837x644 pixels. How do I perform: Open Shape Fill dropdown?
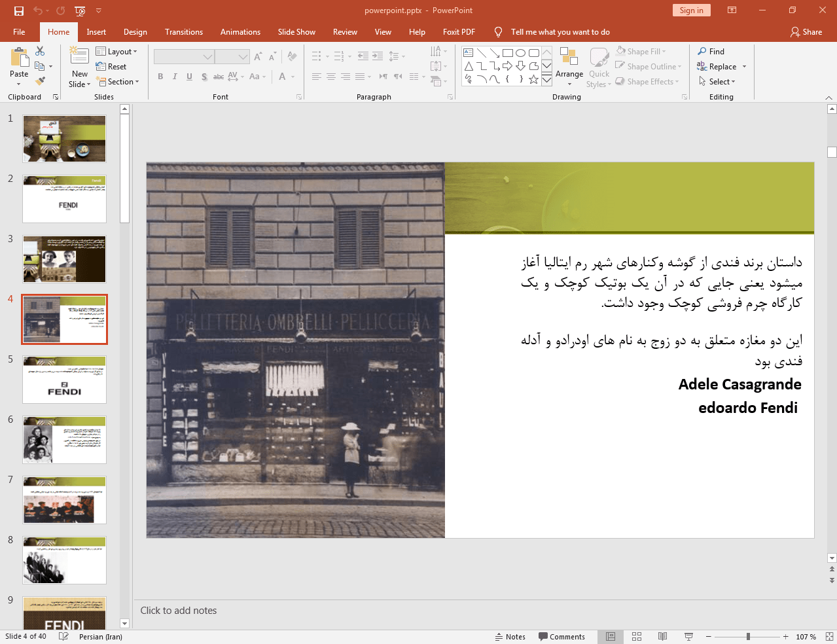641,52
